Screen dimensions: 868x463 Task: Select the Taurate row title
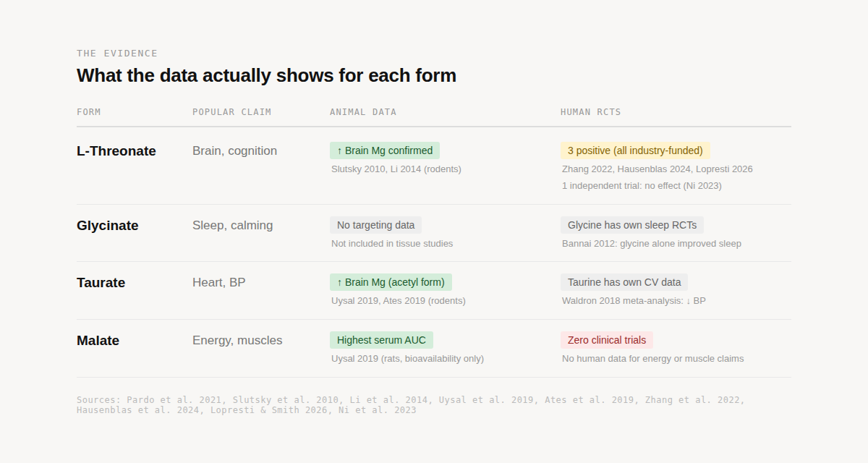click(x=101, y=283)
